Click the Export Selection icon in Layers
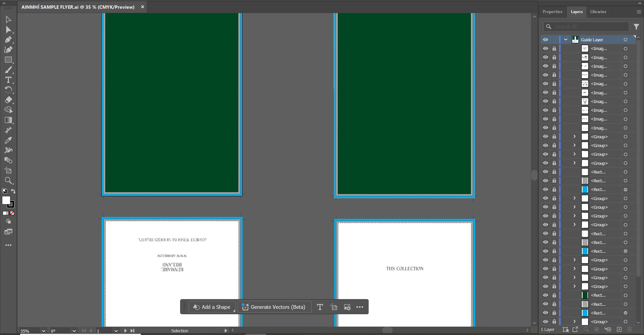Screen dimensions: 644x335 pyautogui.click(x=575, y=330)
